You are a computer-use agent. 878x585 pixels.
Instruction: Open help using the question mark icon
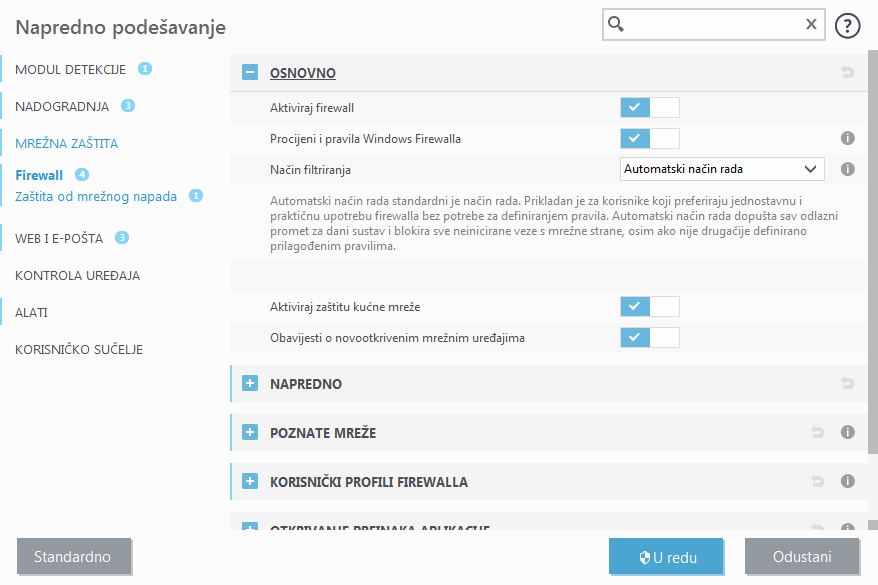click(x=847, y=25)
